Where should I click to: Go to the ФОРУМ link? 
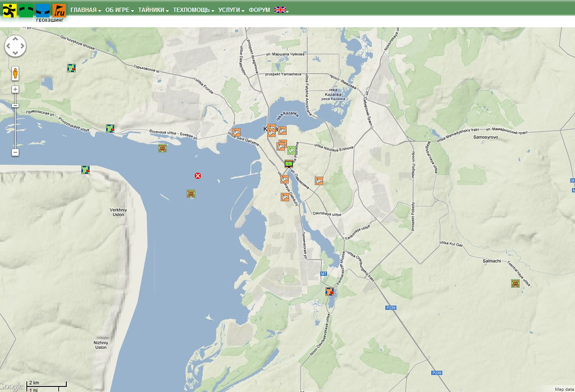click(259, 10)
